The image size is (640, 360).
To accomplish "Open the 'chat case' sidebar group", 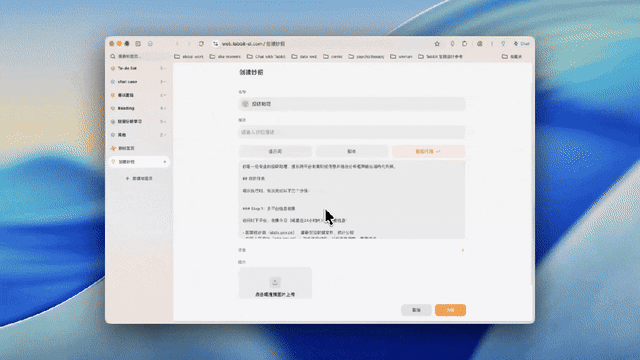I will (139, 82).
